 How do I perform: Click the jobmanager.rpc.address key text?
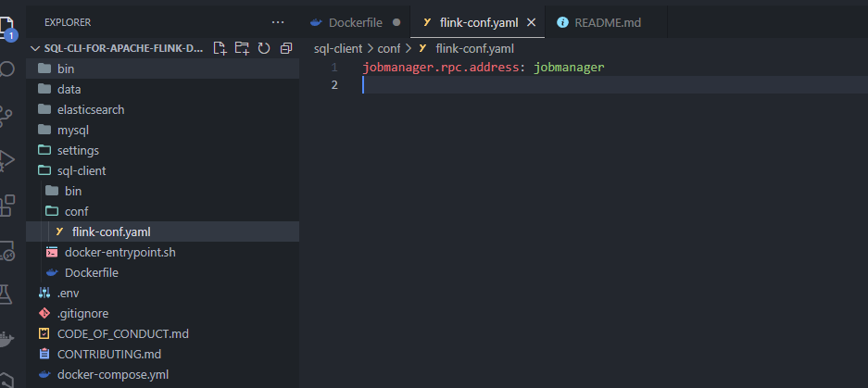[442, 68]
